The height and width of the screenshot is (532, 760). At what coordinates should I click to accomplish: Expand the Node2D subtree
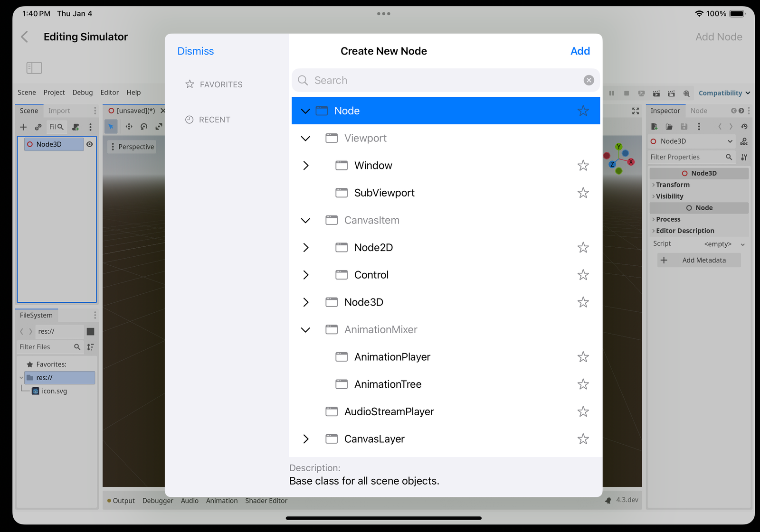(x=305, y=248)
